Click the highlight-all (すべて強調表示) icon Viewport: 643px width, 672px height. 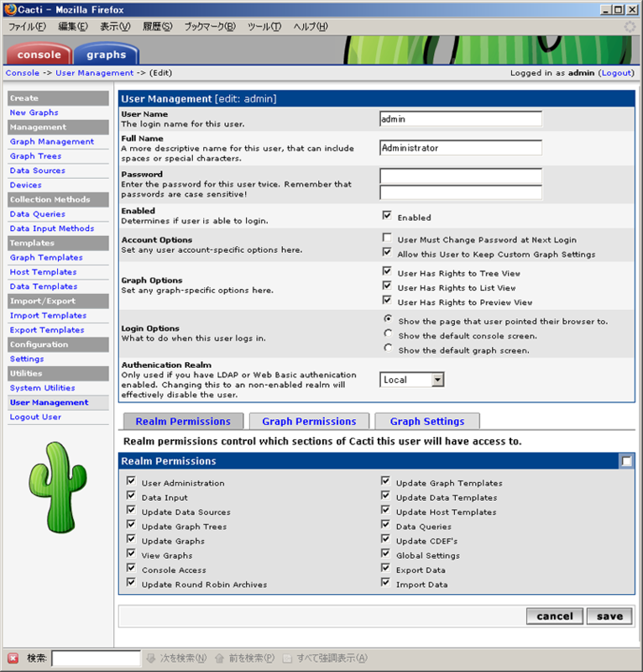287,658
